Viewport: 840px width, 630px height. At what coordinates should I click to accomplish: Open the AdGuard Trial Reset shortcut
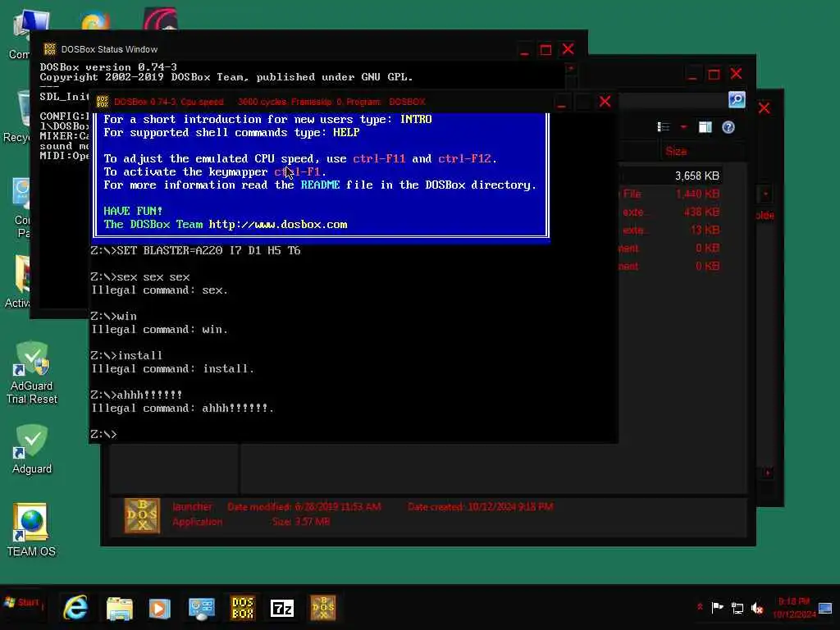[x=32, y=373]
